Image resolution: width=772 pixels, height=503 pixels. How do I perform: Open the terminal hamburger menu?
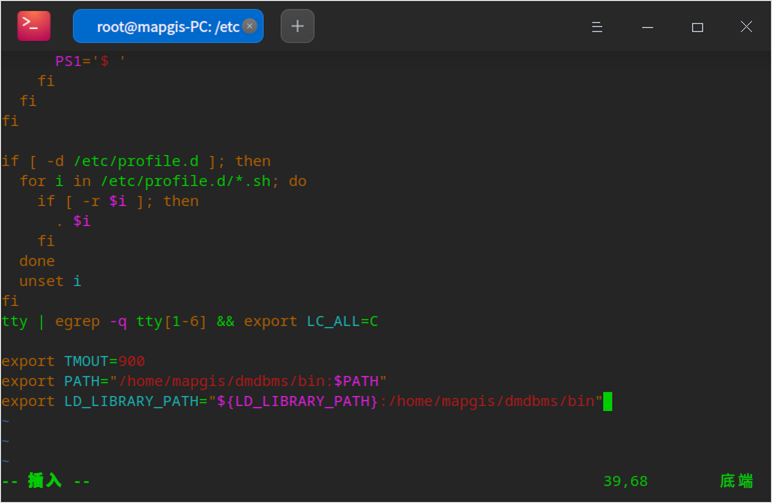point(597,27)
